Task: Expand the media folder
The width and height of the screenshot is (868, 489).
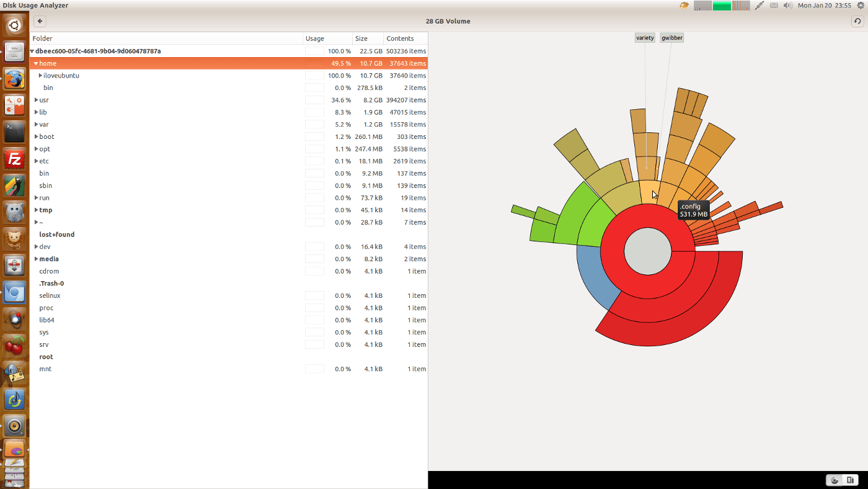Action: 36,259
